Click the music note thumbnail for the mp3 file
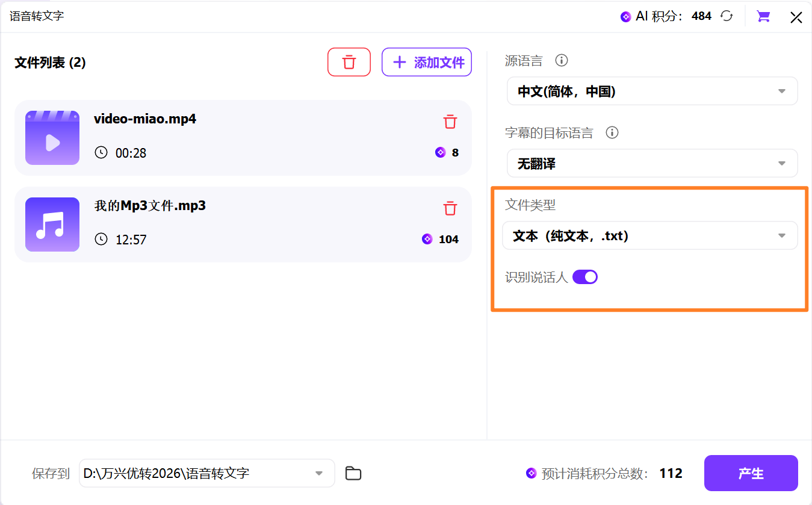This screenshot has height=505, width=812. [52, 225]
